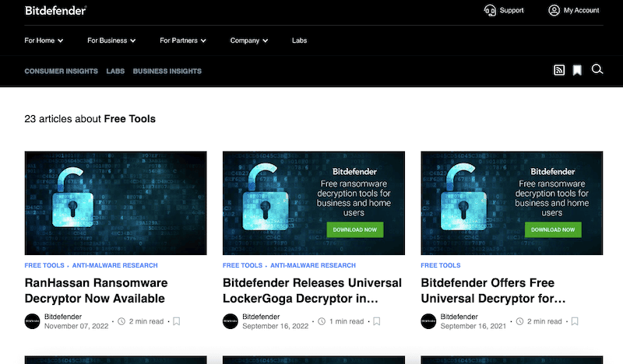Click author avatar on Universal Decryptor article
Screen dimensions: 623x364
click(x=428, y=321)
